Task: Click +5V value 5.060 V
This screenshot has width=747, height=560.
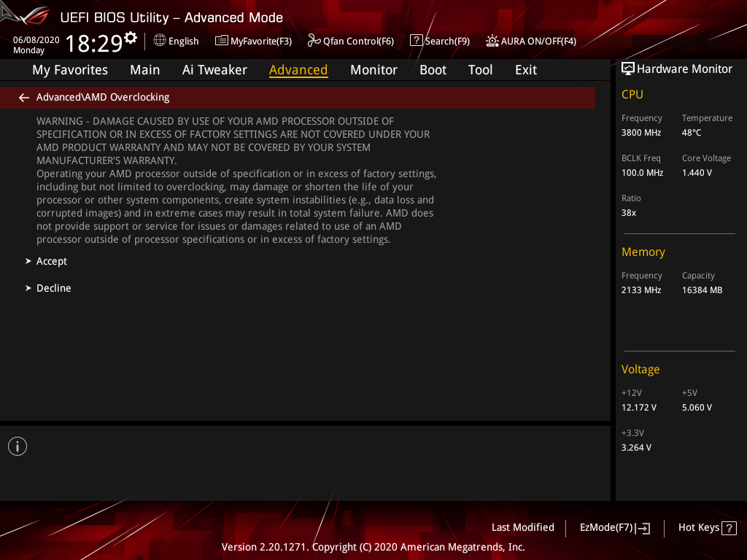Action: (697, 408)
